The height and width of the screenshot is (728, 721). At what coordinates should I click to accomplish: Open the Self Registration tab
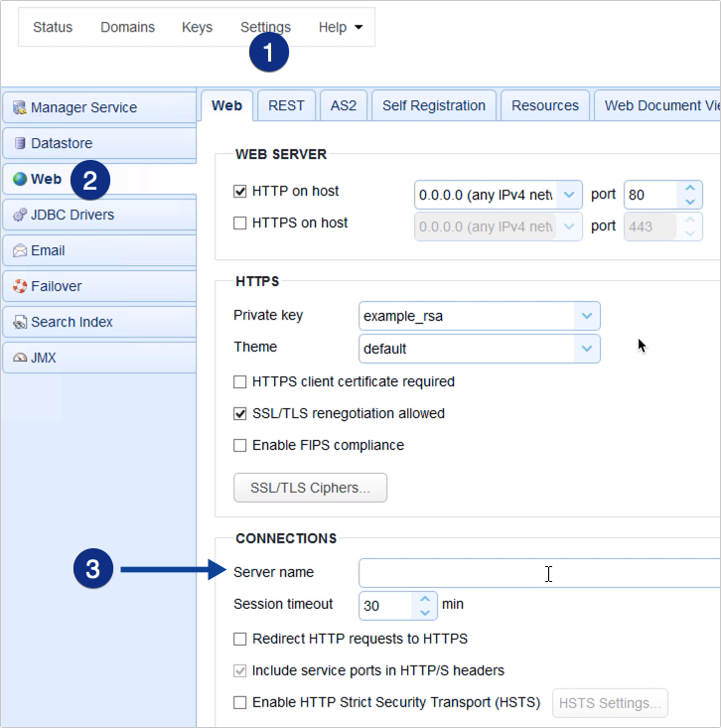coord(433,105)
